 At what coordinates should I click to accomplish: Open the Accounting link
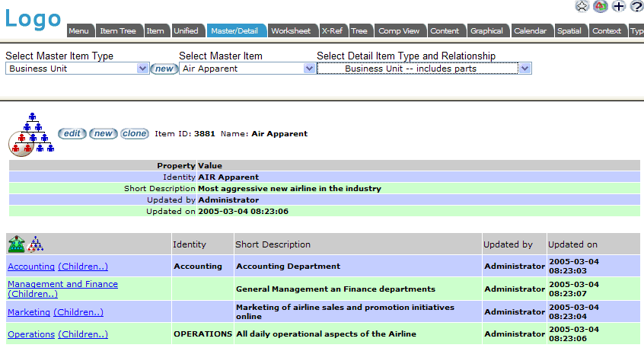click(31, 267)
